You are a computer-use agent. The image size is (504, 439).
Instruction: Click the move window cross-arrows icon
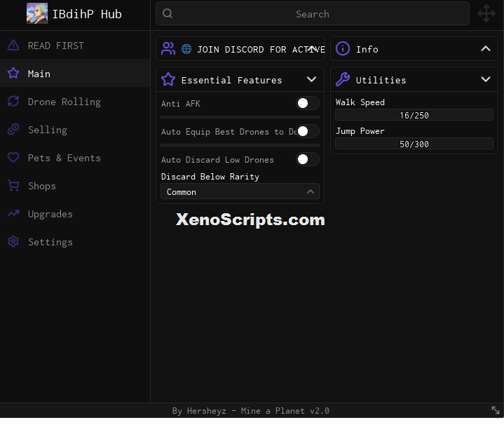point(486,13)
